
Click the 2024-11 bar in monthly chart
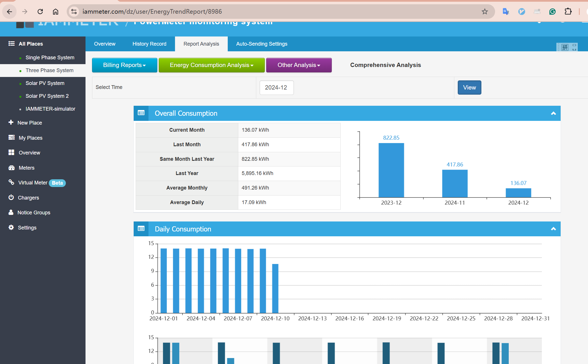455,184
